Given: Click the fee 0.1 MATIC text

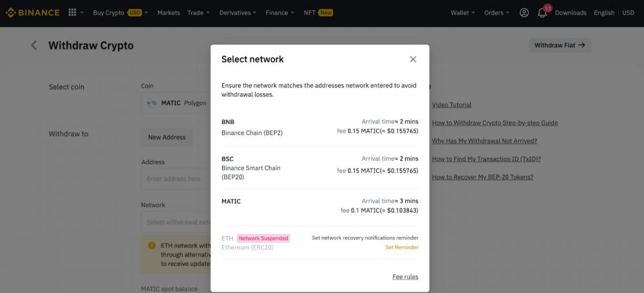Looking at the screenshot, I should point(379,211).
